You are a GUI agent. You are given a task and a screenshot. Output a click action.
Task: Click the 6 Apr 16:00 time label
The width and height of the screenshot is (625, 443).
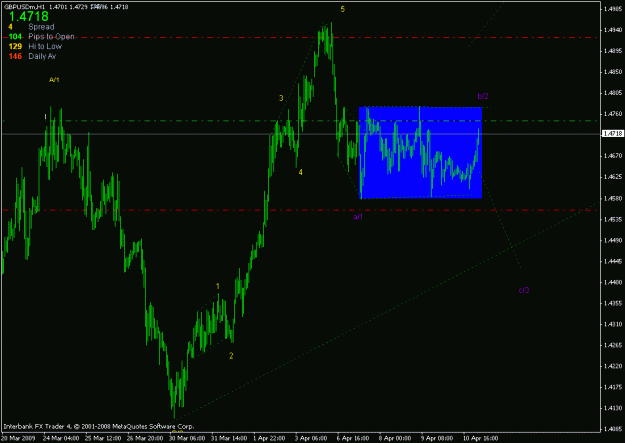tap(353, 438)
